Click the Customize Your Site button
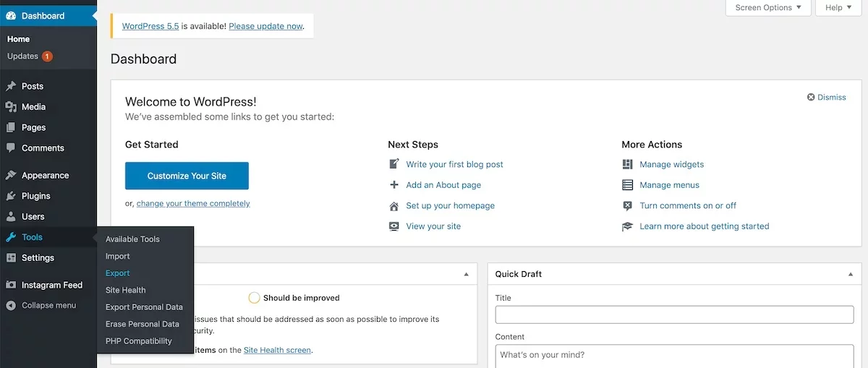 point(187,176)
